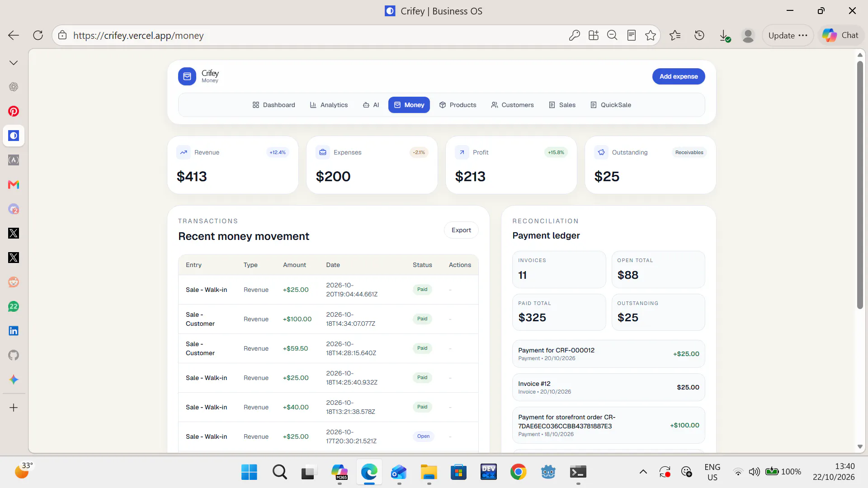Open the Copilot Chat button
This screenshot has width=868, height=488.
(x=841, y=35)
